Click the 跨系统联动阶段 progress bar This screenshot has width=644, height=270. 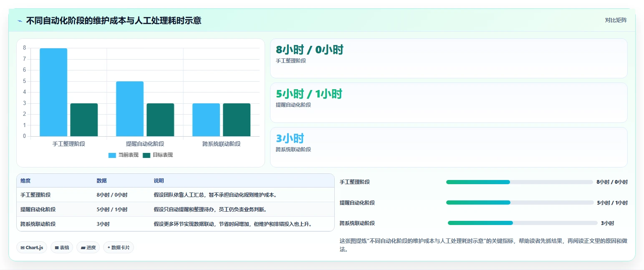523,223
